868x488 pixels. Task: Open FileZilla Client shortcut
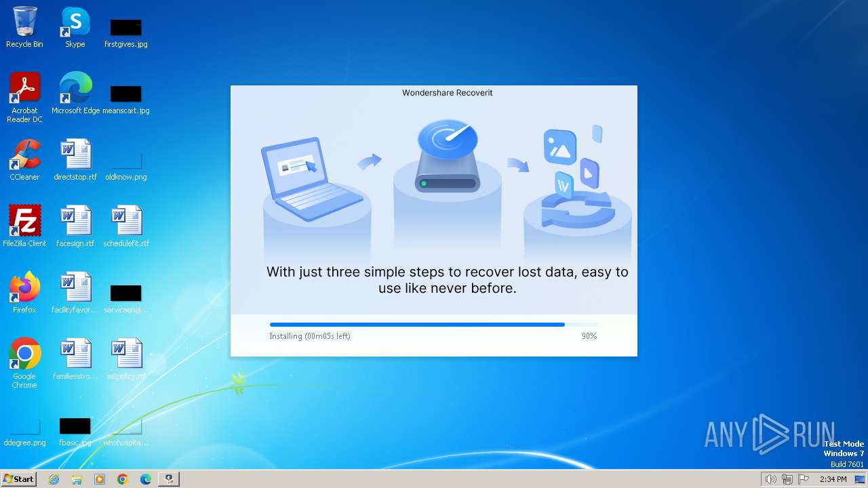24,226
